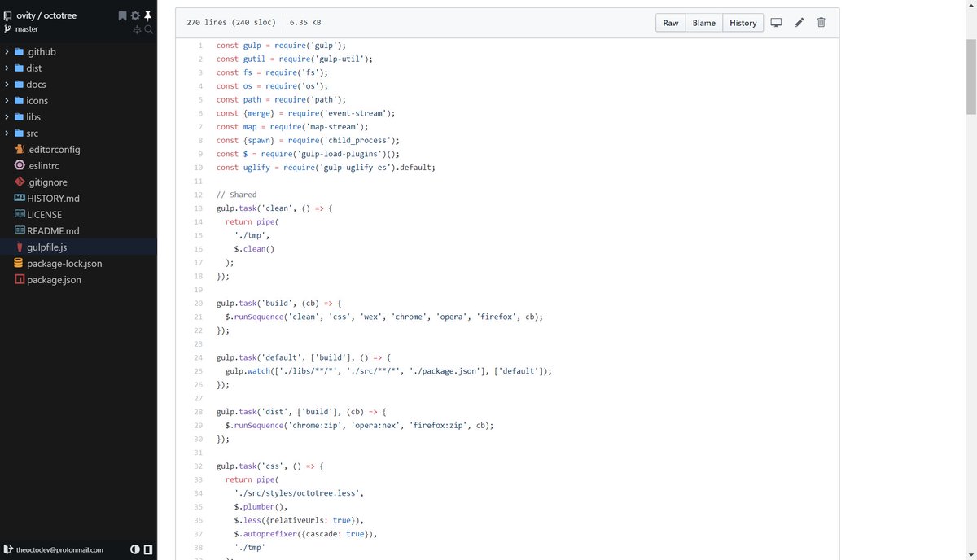Click the Blame button
This screenshot has height=560, width=977.
click(703, 23)
